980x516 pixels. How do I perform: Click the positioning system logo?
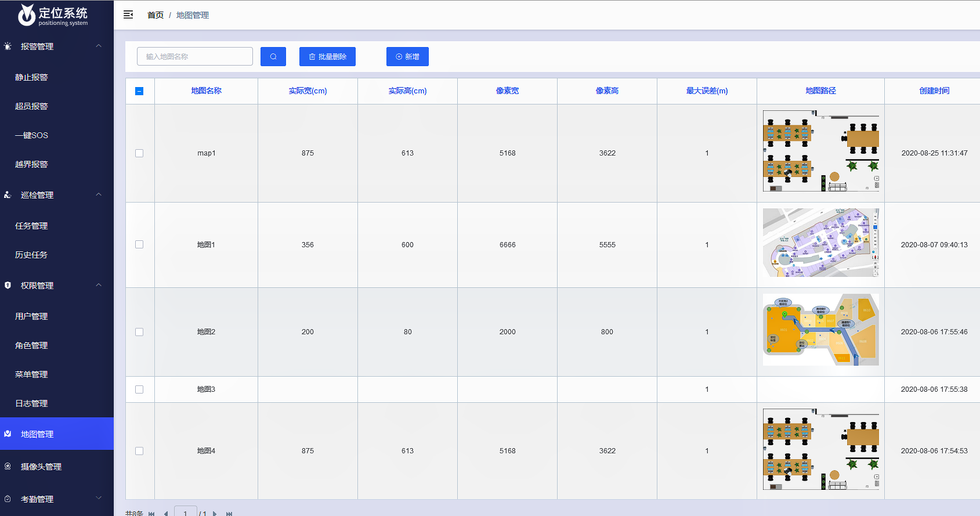pos(53,15)
